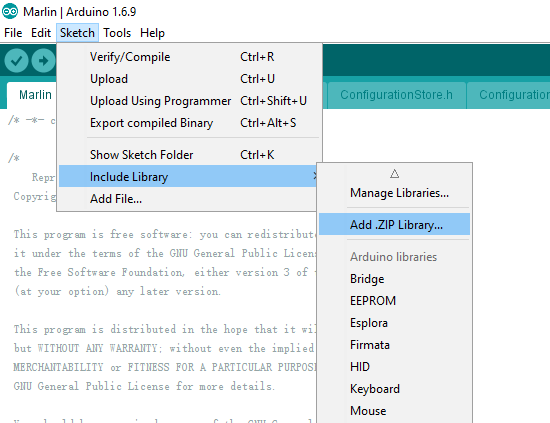Click the Verify checkmark toolbar icon

pos(16,61)
